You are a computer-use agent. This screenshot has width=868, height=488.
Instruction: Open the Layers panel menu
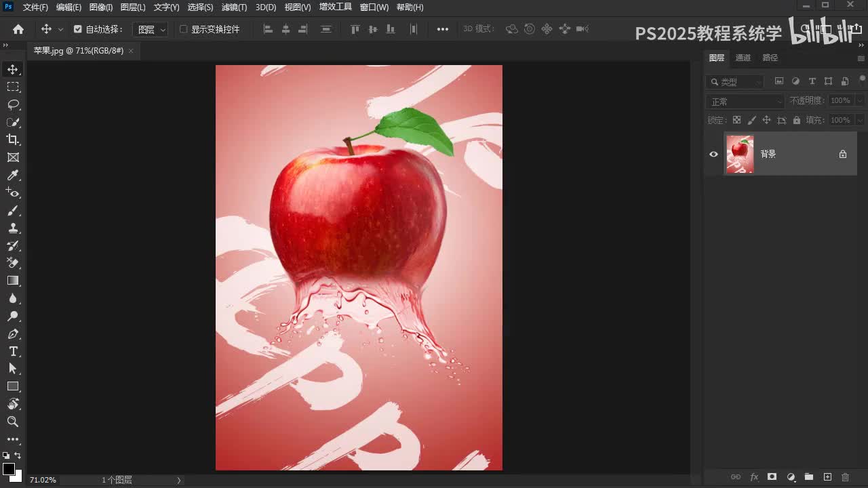click(861, 58)
